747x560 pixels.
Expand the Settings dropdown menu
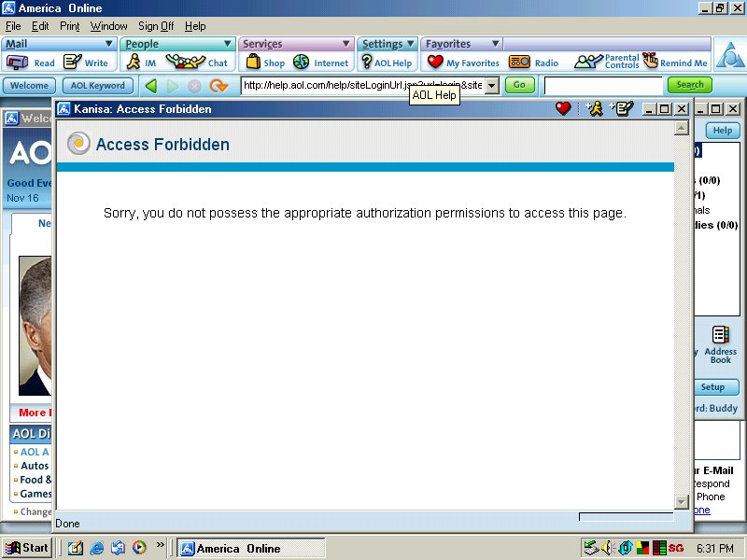click(x=410, y=44)
